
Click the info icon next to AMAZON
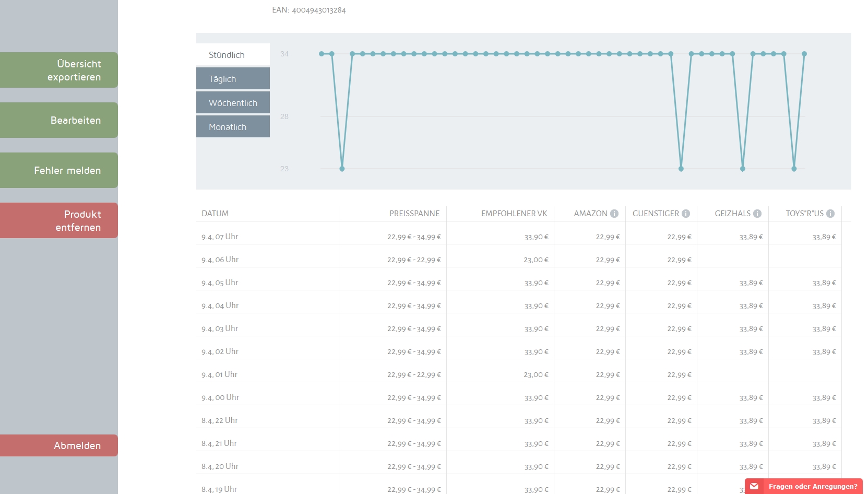click(x=614, y=214)
